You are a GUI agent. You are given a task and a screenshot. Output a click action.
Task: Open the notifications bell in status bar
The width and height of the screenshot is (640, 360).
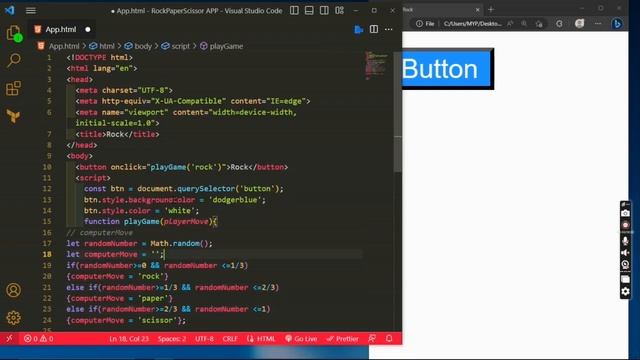coord(389,338)
